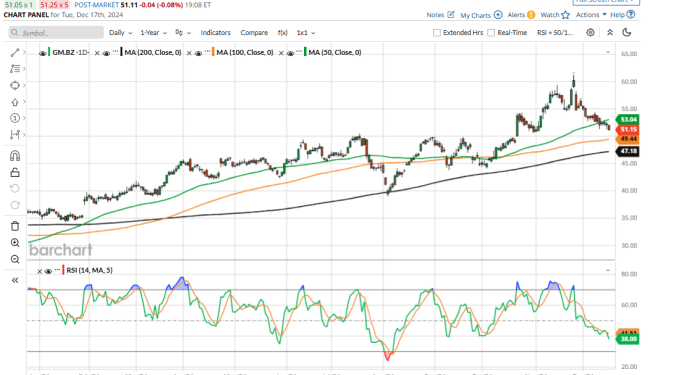The width and height of the screenshot is (700, 375).
Task: Enable the Real-Time checkbox
Action: point(491,33)
